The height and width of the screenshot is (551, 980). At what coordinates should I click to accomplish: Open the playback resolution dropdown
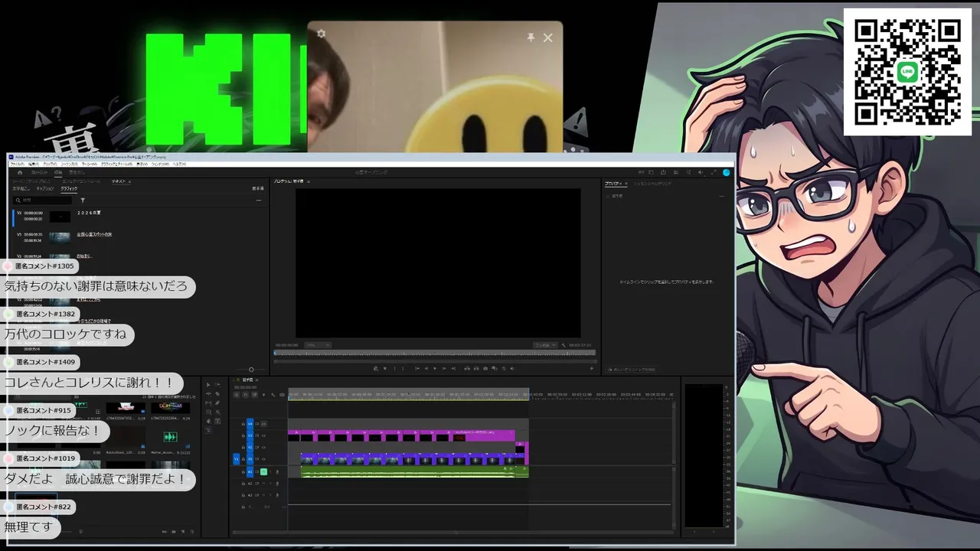click(x=545, y=345)
